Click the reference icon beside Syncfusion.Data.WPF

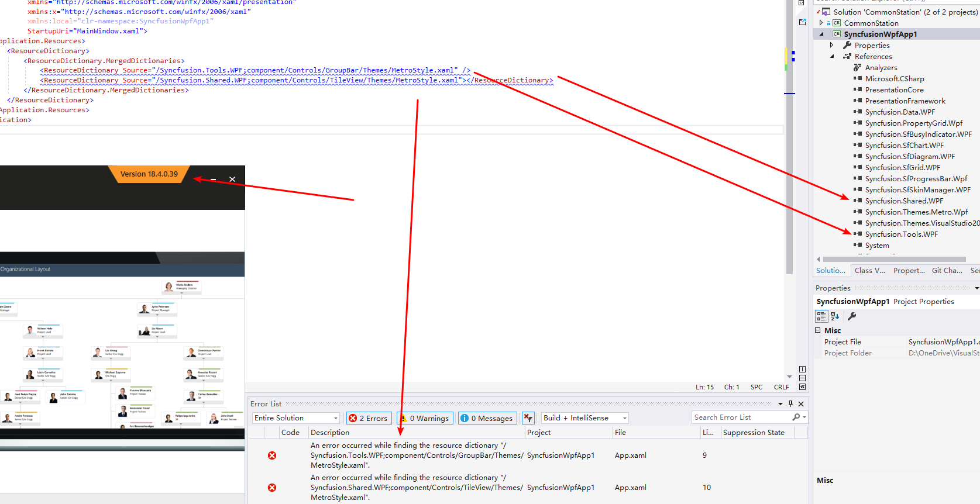(x=858, y=112)
